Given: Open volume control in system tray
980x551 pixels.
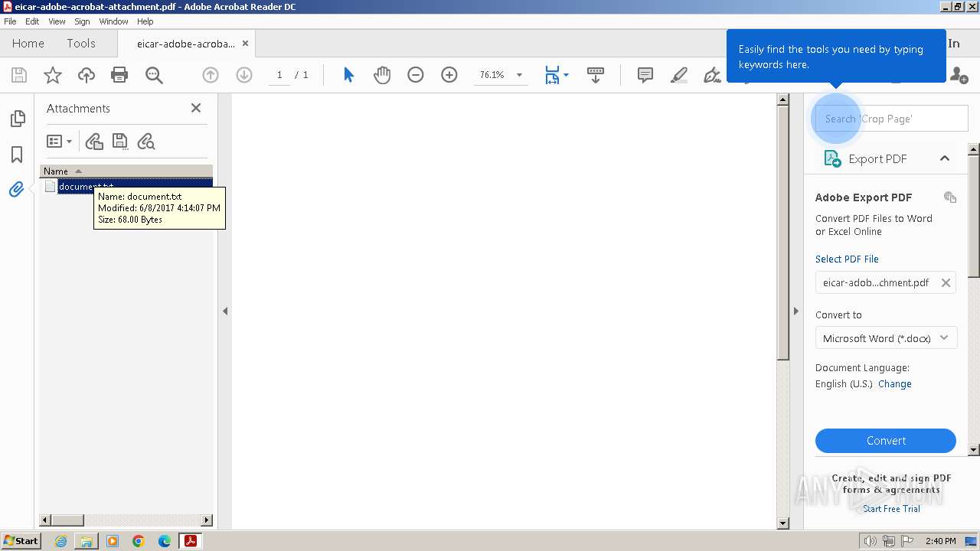Looking at the screenshot, I should click(x=871, y=541).
